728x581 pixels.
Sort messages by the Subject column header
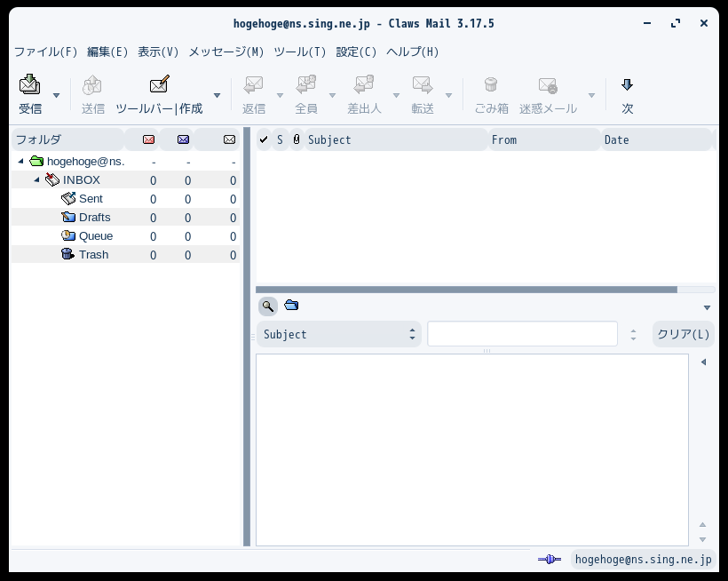point(396,139)
